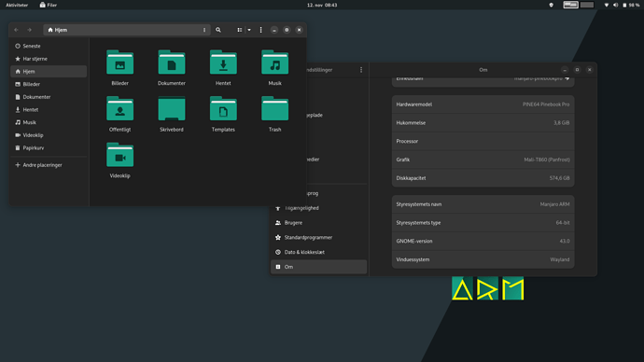Select Videoklip in Files sidebar
The image size is (644, 362).
click(49, 135)
